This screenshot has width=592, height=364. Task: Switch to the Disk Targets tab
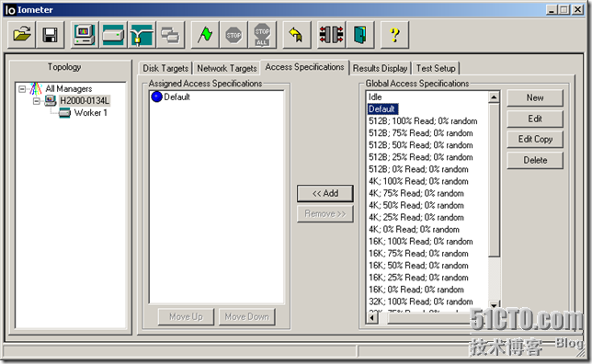pyautogui.click(x=165, y=68)
